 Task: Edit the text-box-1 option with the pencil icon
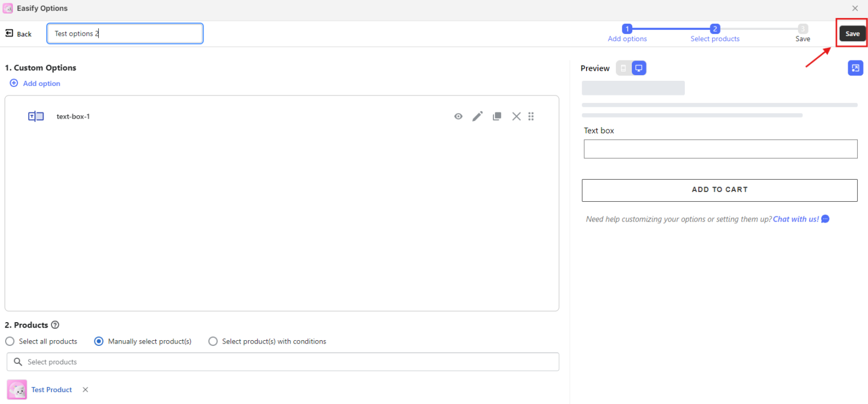pyautogui.click(x=478, y=116)
